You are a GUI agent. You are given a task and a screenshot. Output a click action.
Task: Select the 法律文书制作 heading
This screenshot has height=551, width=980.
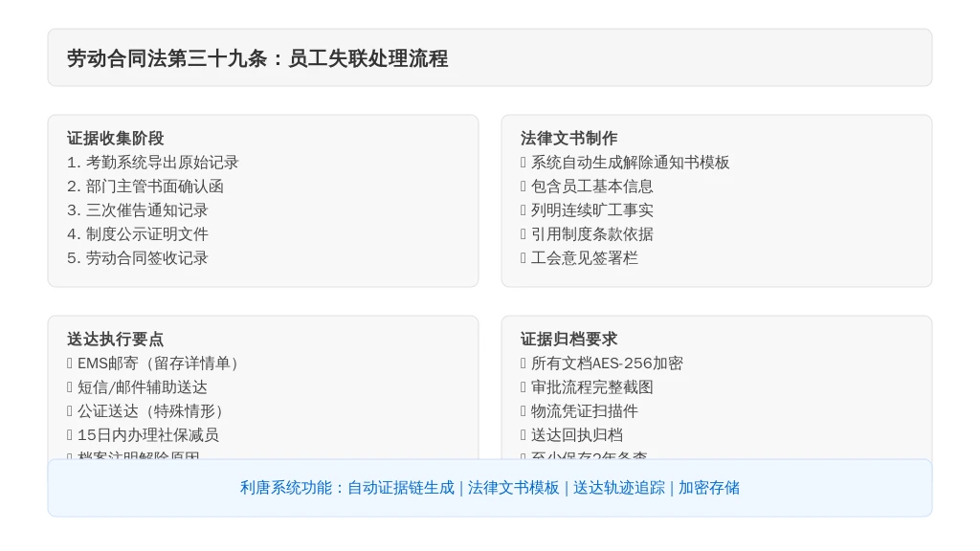(x=568, y=138)
